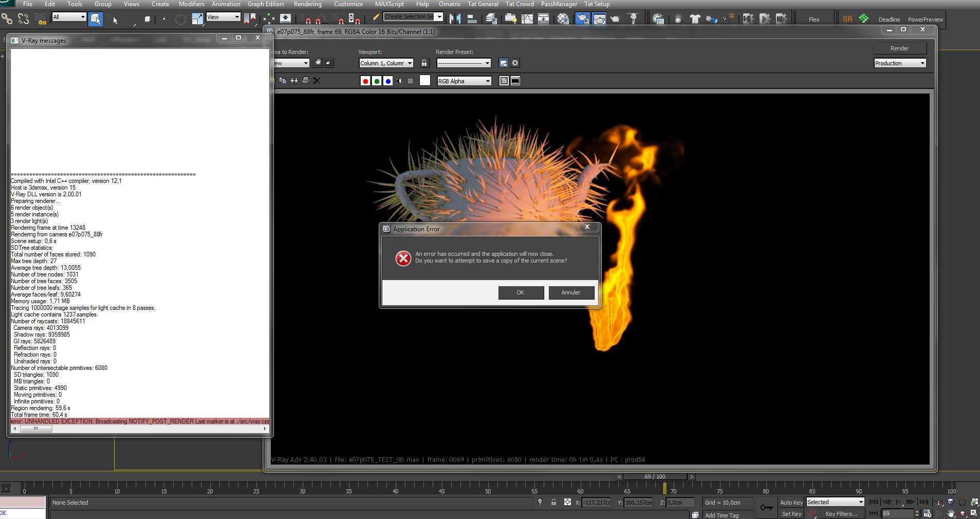Open the selection filter All dropdown
The image size is (980, 519).
pos(69,17)
